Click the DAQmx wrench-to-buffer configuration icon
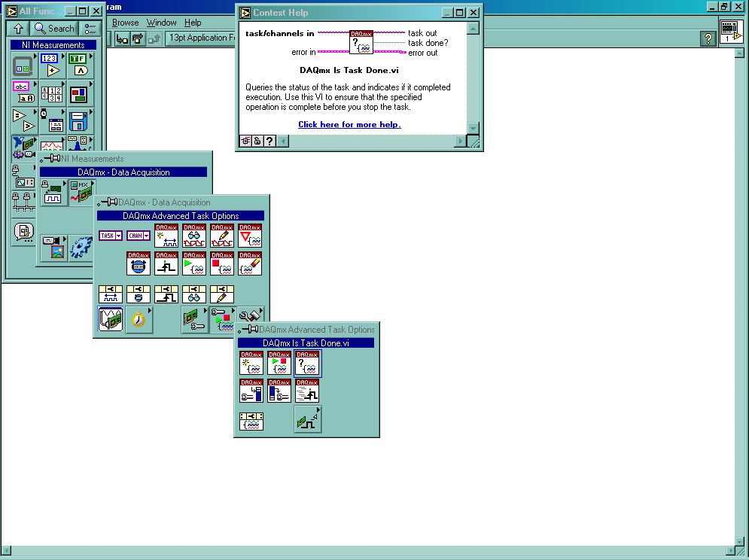The image size is (749, 560). click(251, 391)
